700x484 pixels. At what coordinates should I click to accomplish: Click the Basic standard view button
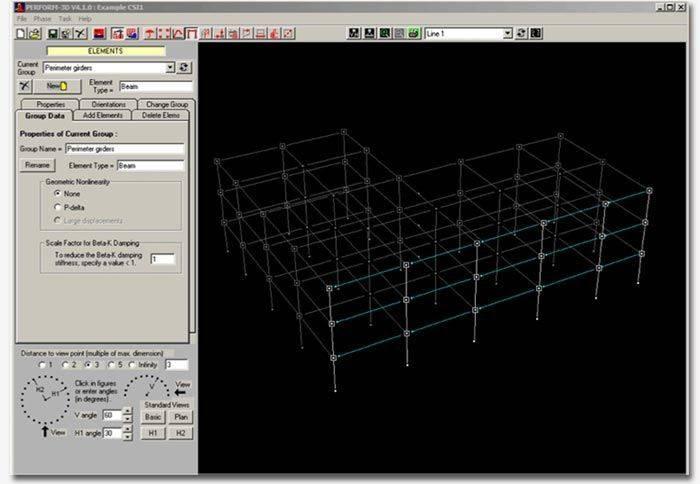[x=153, y=417]
